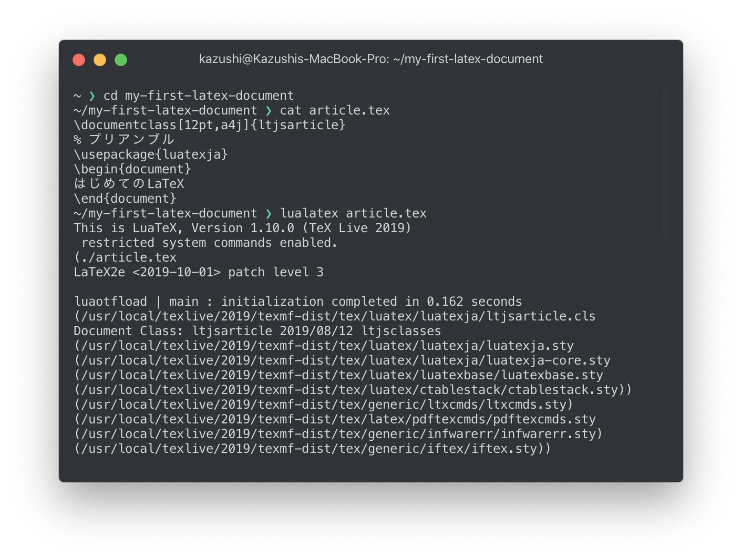Click the red close window button
Screen dimensions: 742x560
(79, 60)
